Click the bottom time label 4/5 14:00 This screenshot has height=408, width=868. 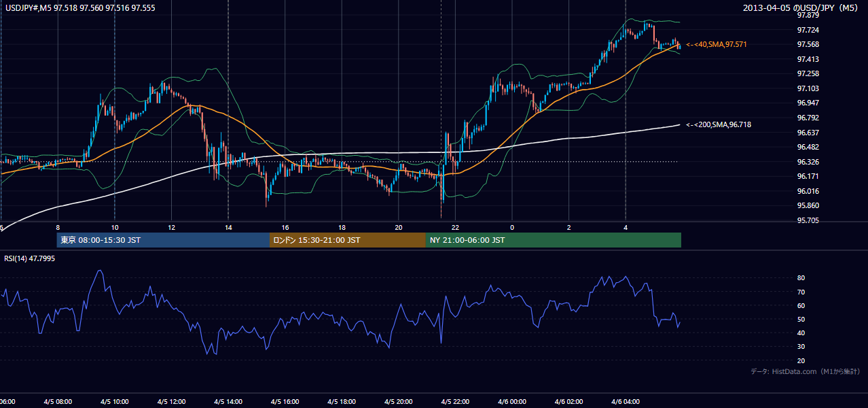tap(228, 402)
